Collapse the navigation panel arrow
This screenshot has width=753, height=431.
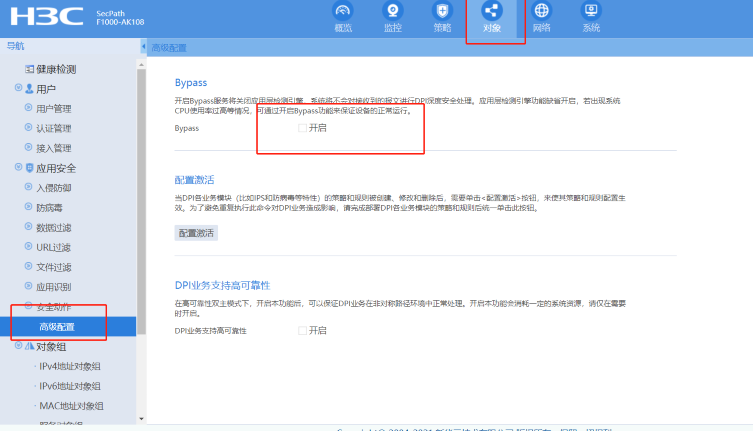pyautogui.click(x=143, y=47)
